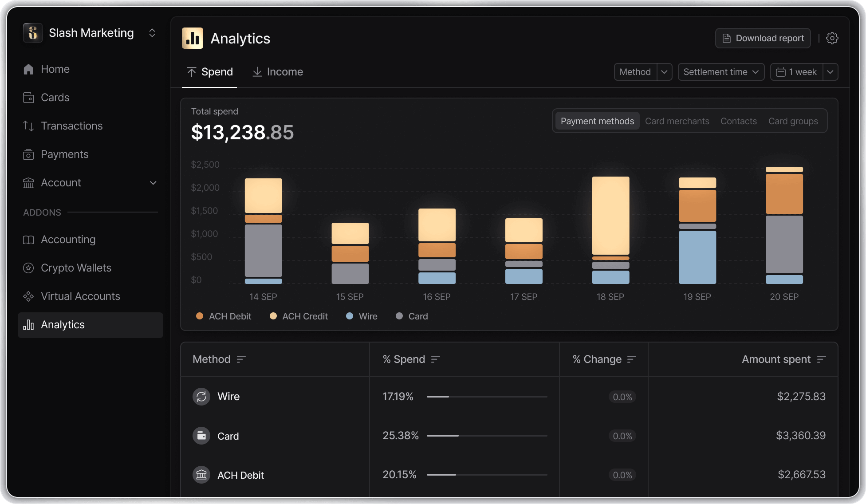Expand the Account sidebar section

tap(153, 183)
